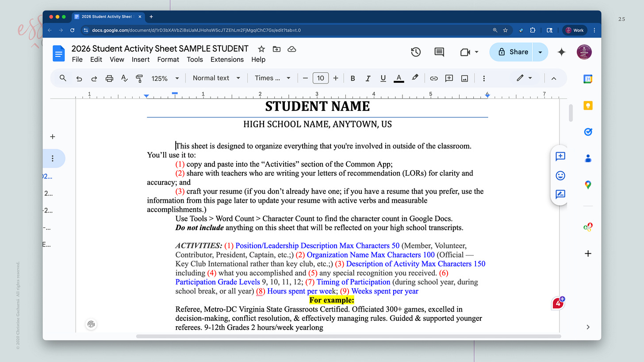Open the search menus magnifier

click(63, 78)
